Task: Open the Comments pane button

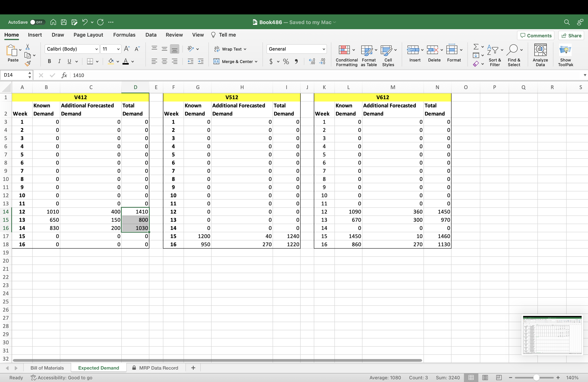Action: point(536,36)
